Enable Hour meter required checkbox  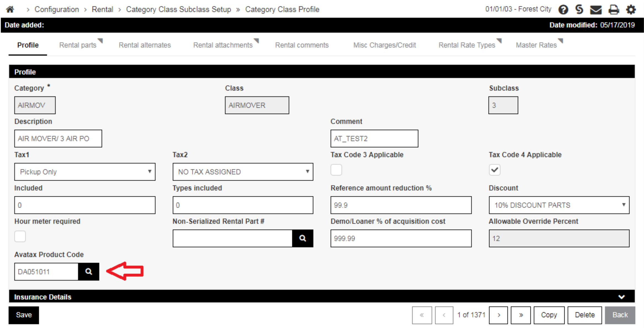(x=20, y=237)
